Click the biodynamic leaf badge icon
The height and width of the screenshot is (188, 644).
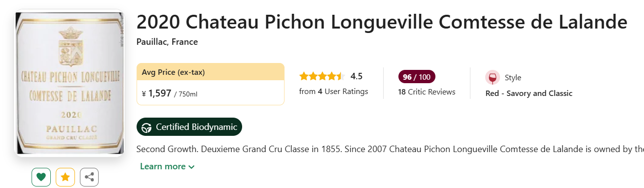(x=146, y=127)
